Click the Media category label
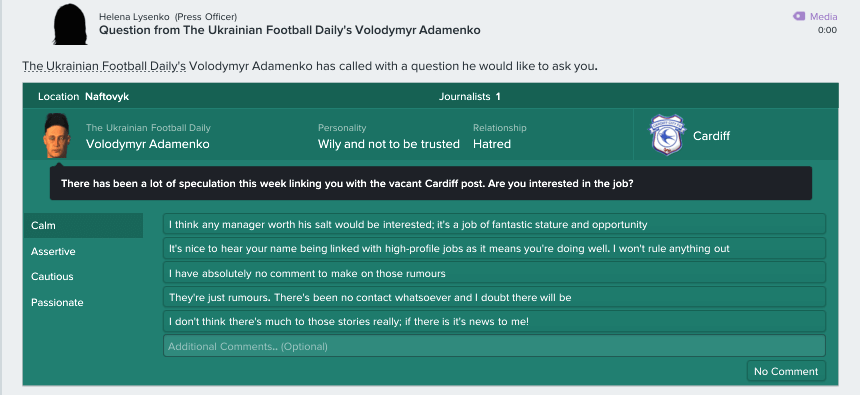 point(823,16)
